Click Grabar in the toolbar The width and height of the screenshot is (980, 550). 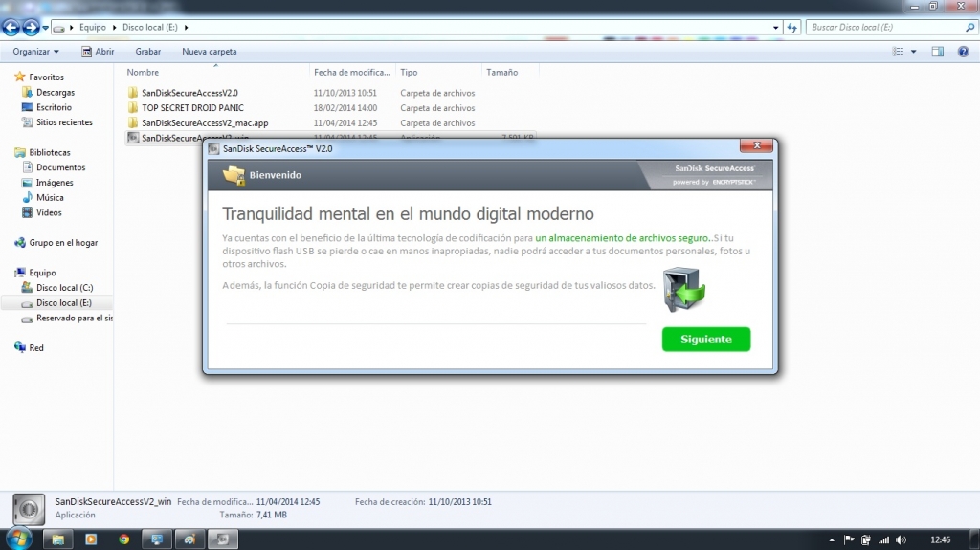[x=148, y=52]
